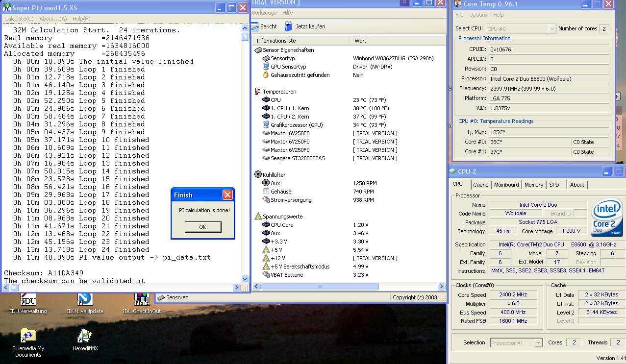Select the +5 V Bereitschaftsmodus row icon
This screenshot has width=626, height=364.
point(266,267)
